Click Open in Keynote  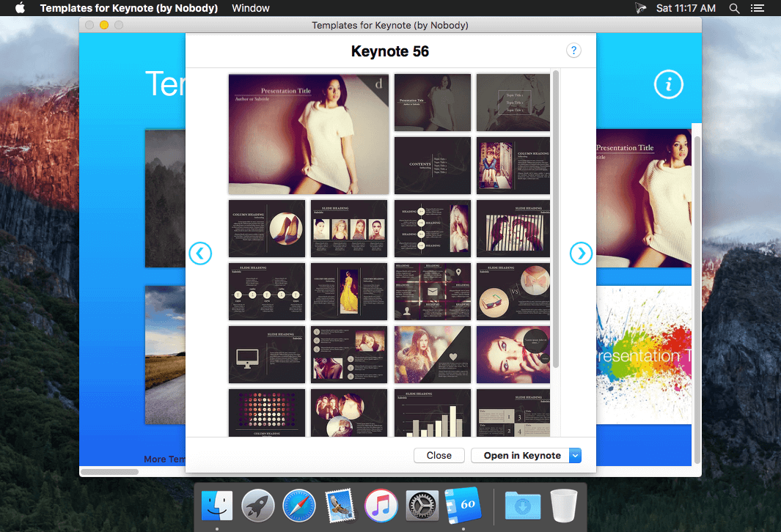[x=521, y=455]
